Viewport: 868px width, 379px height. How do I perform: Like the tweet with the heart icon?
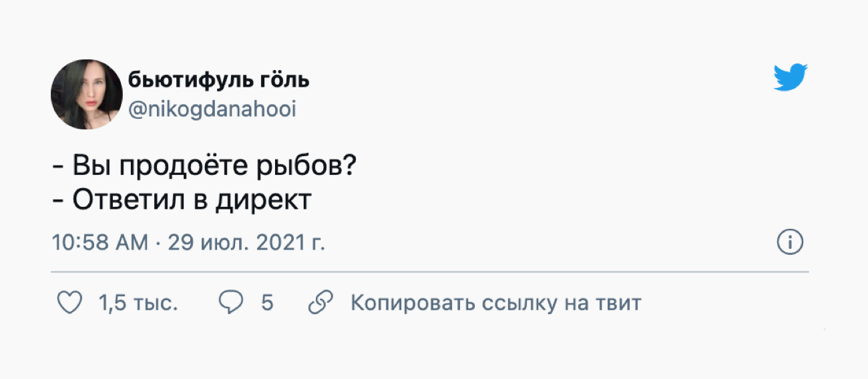point(67,304)
